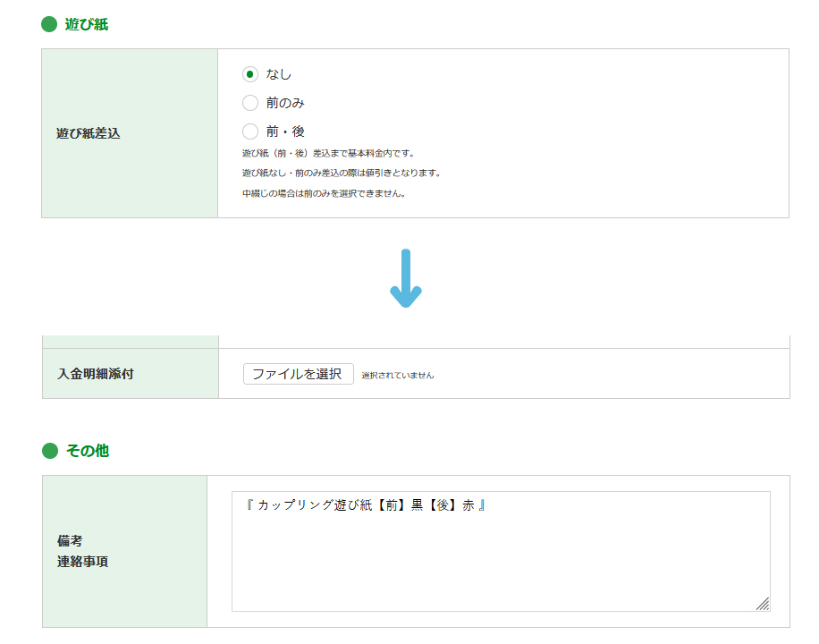
Task: Click the note about 基本料金内 pricing
Action: [x=328, y=153]
